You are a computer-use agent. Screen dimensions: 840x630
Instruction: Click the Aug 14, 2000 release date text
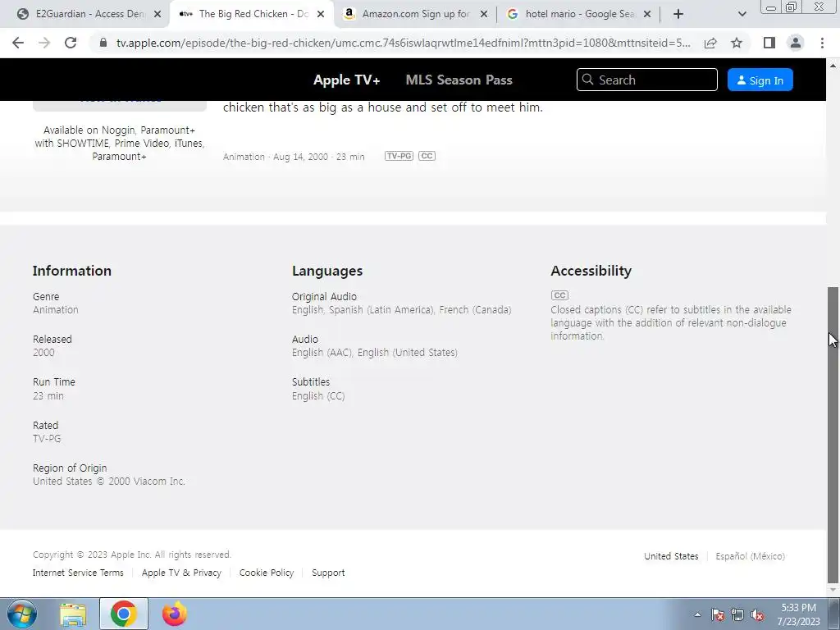click(x=300, y=157)
